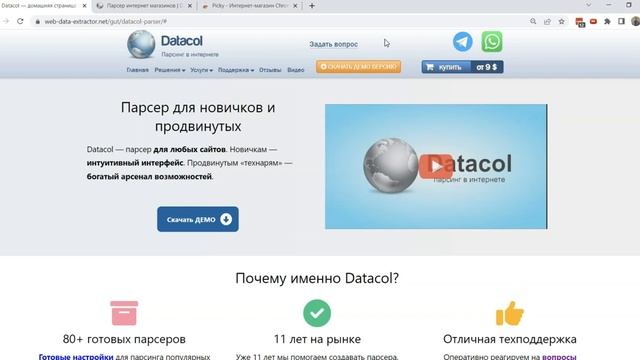Viewport: 640px width, 360px height.
Task: Expand the Услуги dropdown menu
Action: tap(202, 70)
